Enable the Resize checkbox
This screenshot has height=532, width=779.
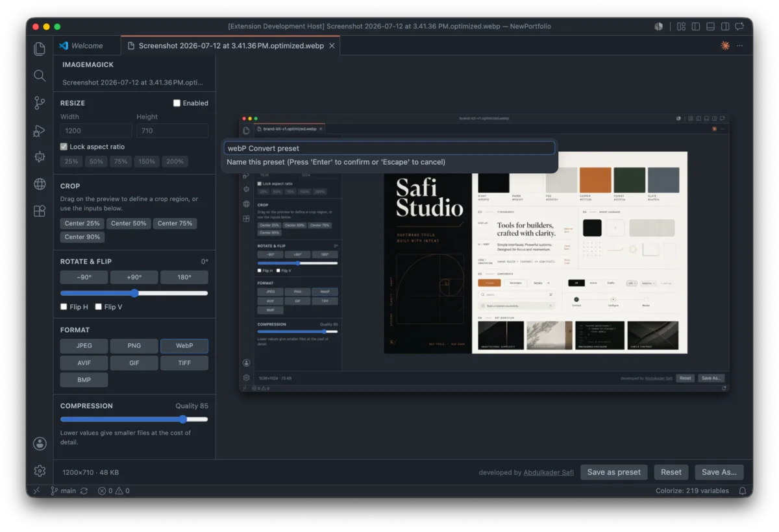click(177, 103)
